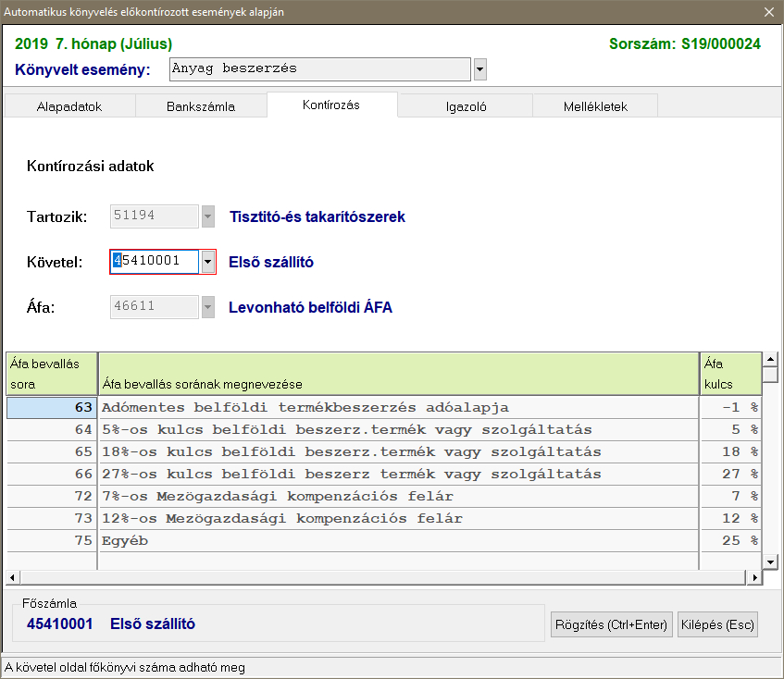The image size is (784, 679).
Task: Open the Bankszámla tab
Action: pos(201,106)
